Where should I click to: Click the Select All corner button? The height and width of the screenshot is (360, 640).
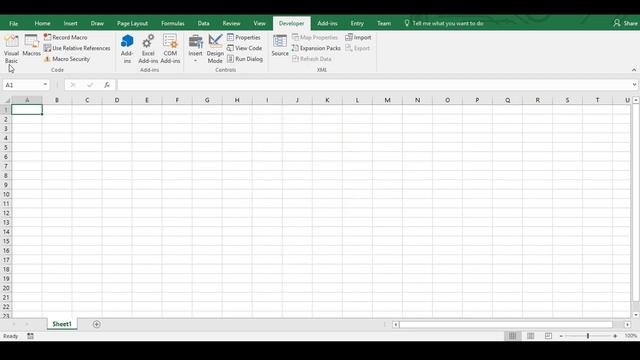pyautogui.click(x=7, y=100)
